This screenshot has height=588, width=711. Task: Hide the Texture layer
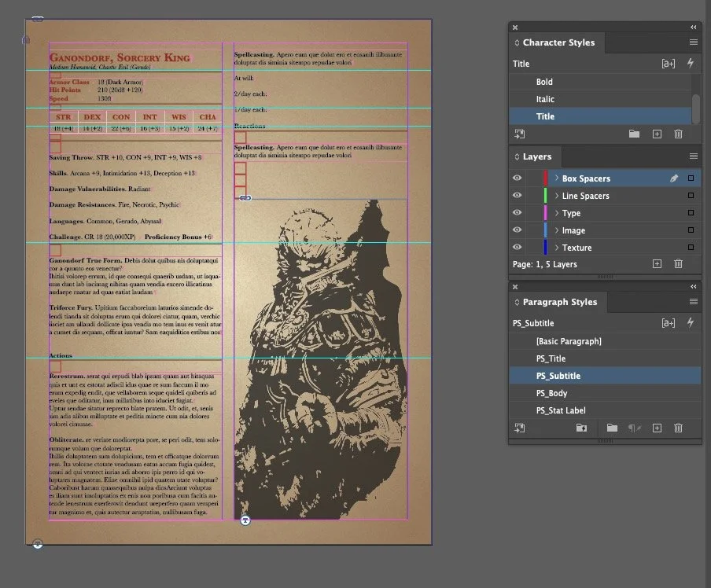517,247
